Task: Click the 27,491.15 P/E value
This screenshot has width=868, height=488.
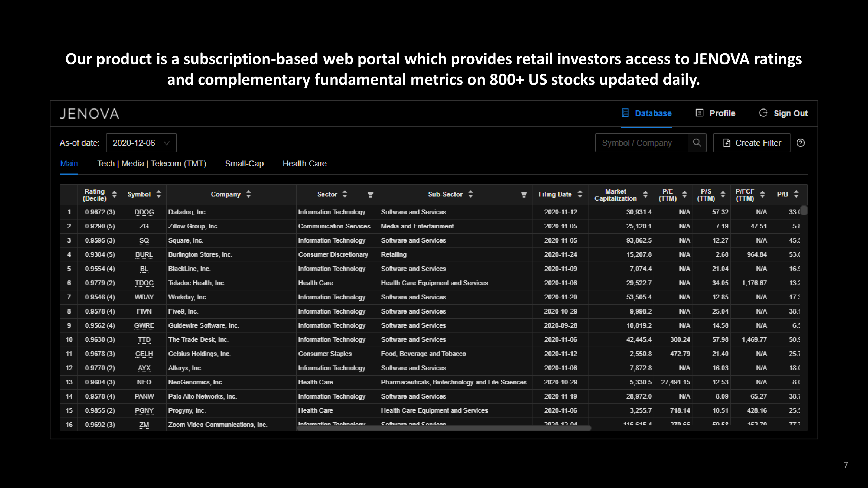Action: click(675, 382)
